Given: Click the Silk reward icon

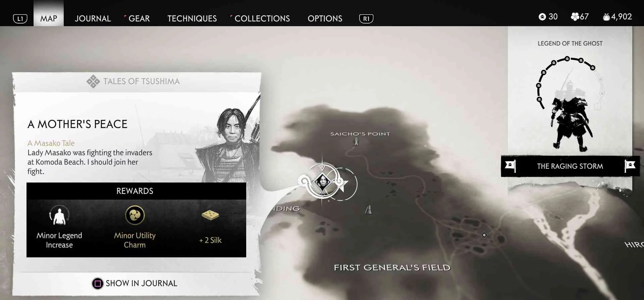Looking at the screenshot, I should pyautogui.click(x=210, y=215).
